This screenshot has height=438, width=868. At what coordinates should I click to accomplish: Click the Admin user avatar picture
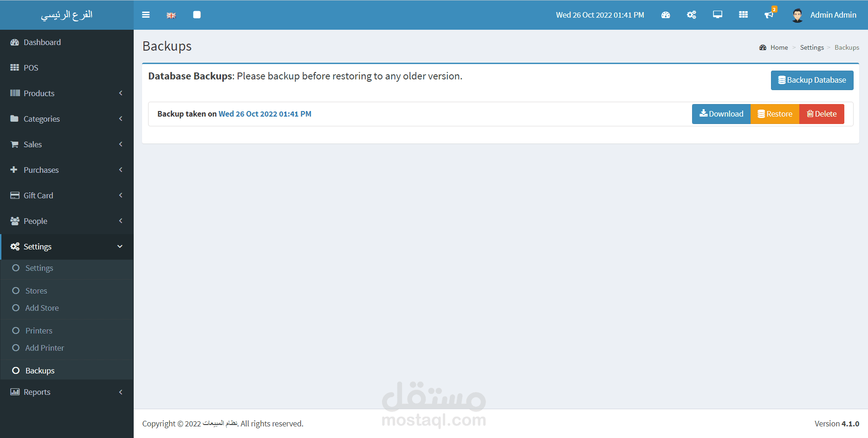point(797,15)
